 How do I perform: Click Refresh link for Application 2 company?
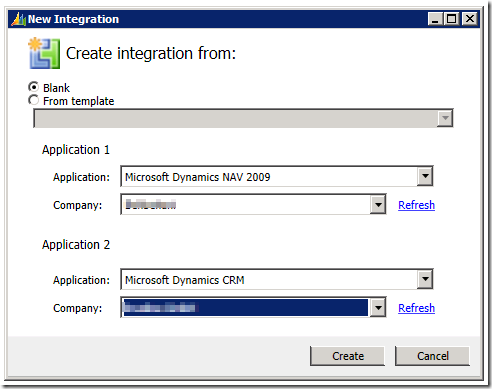point(416,308)
